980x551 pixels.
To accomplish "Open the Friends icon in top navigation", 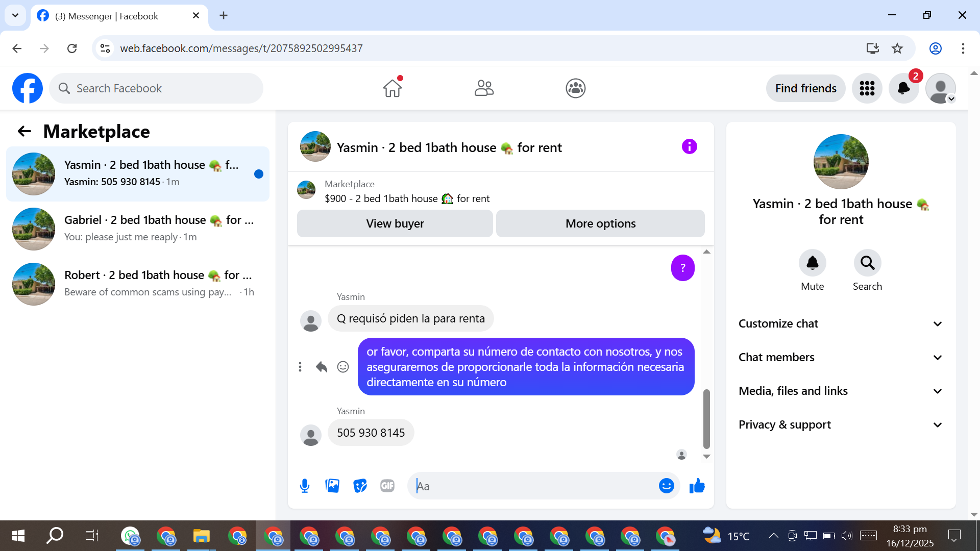I will click(484, 88).
